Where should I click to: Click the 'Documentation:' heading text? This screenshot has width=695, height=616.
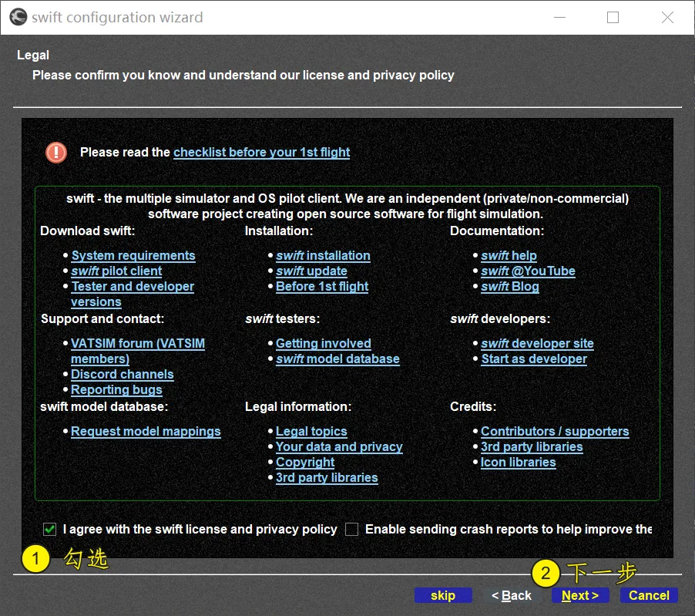click(x=497, y=231)
